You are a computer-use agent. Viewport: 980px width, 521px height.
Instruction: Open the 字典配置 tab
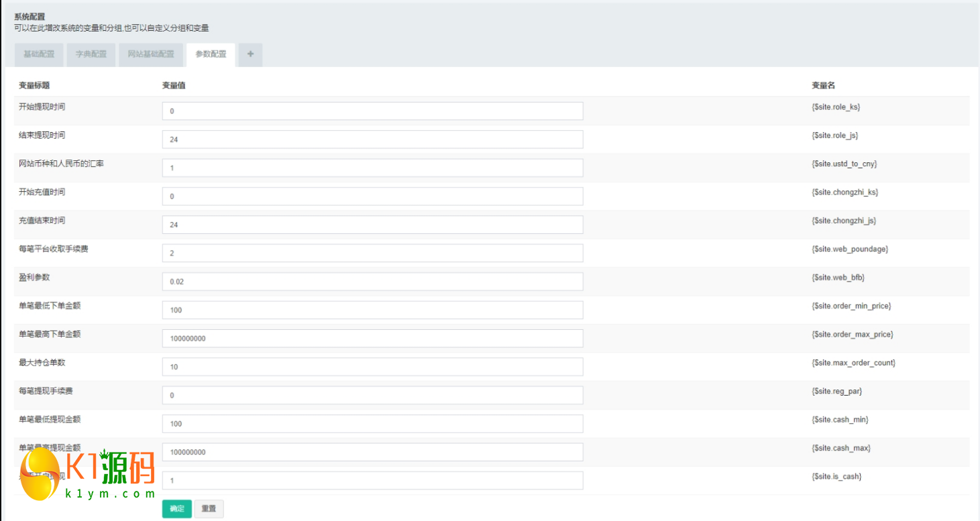(x=91, y=54)
